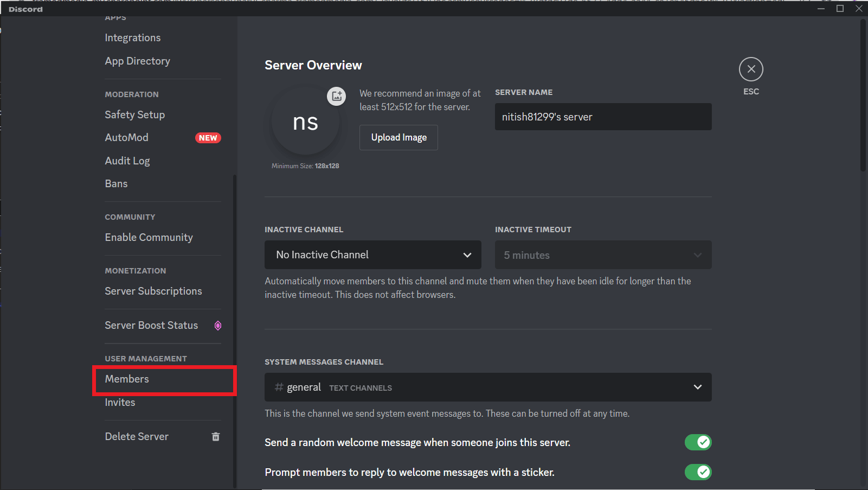Image resolution: width=868 pixels, height=490 pixels.
Task: Click Delete Server option
Action: click(137, 436)
